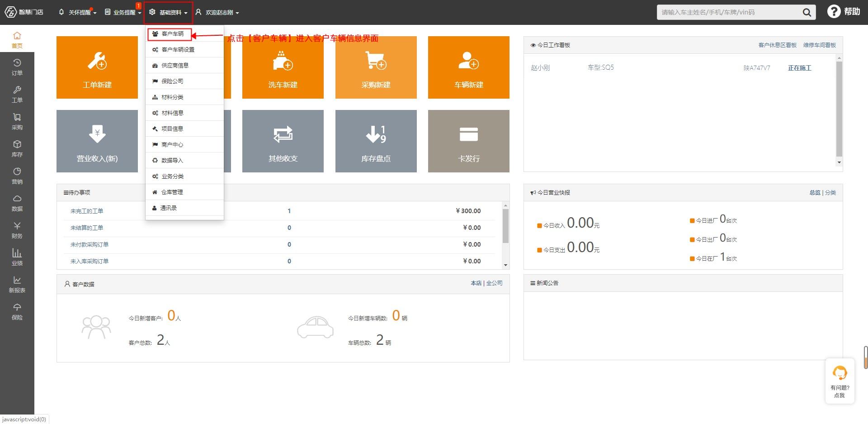
Task: Open the 业绩 performance sidebar icon
Action: 17,257
